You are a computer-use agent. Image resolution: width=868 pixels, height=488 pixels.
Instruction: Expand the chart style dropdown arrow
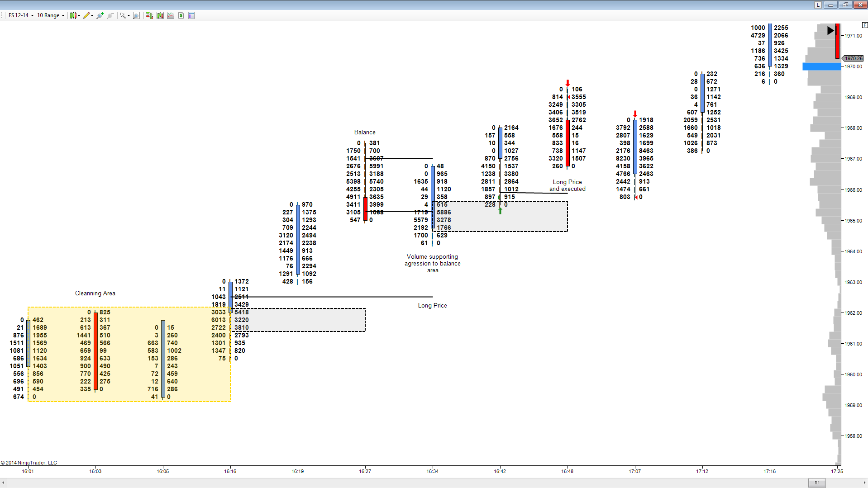coord(79,15)
